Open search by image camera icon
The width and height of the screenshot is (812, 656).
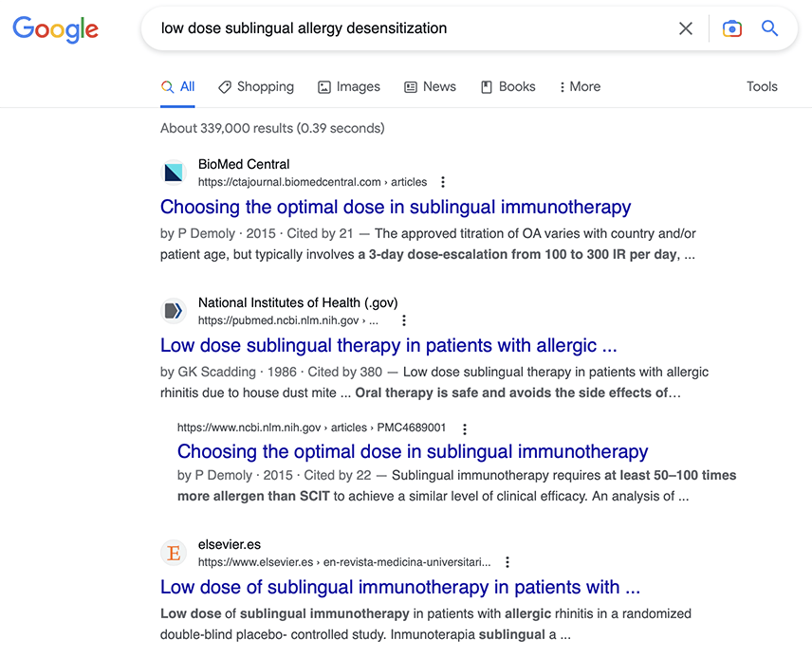point(731,28)
